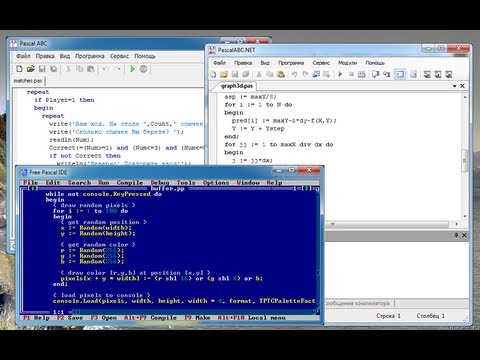
Task: Open Edit menu in Free Pascal IDE
Action: pyautogui.click(x=53, y=183)
